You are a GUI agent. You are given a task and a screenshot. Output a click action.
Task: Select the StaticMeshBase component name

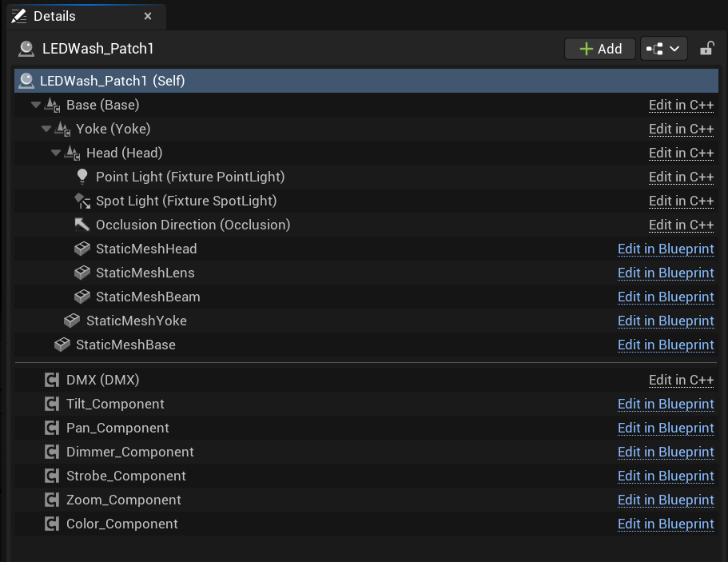(125, 345)
